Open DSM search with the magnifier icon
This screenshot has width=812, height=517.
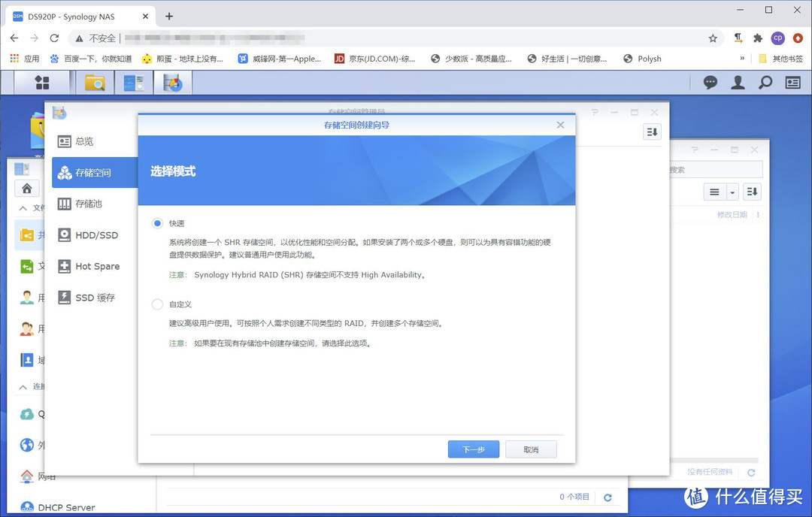tap(765, 83)
